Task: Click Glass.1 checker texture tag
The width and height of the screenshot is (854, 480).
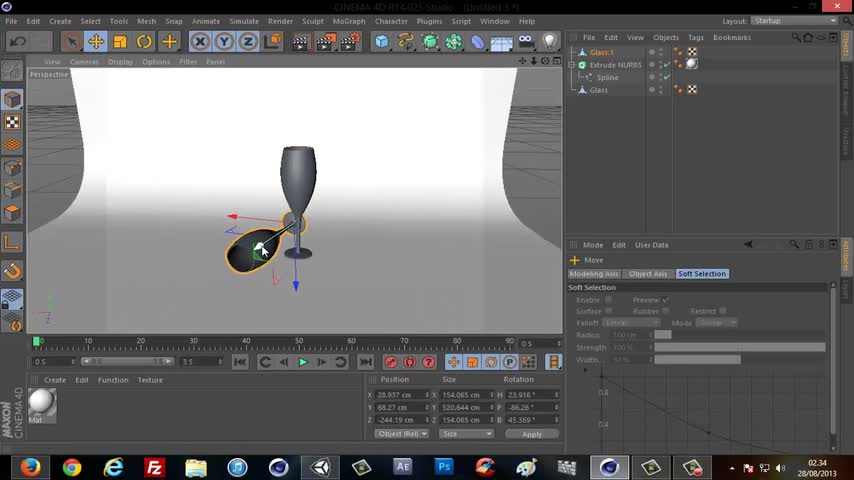Action: click(692, 52)
